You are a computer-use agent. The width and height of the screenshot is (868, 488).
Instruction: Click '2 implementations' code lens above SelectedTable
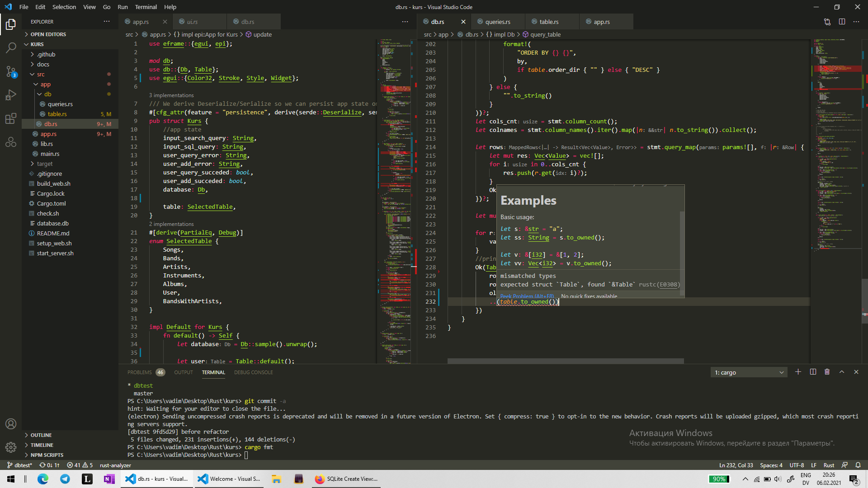171,224
